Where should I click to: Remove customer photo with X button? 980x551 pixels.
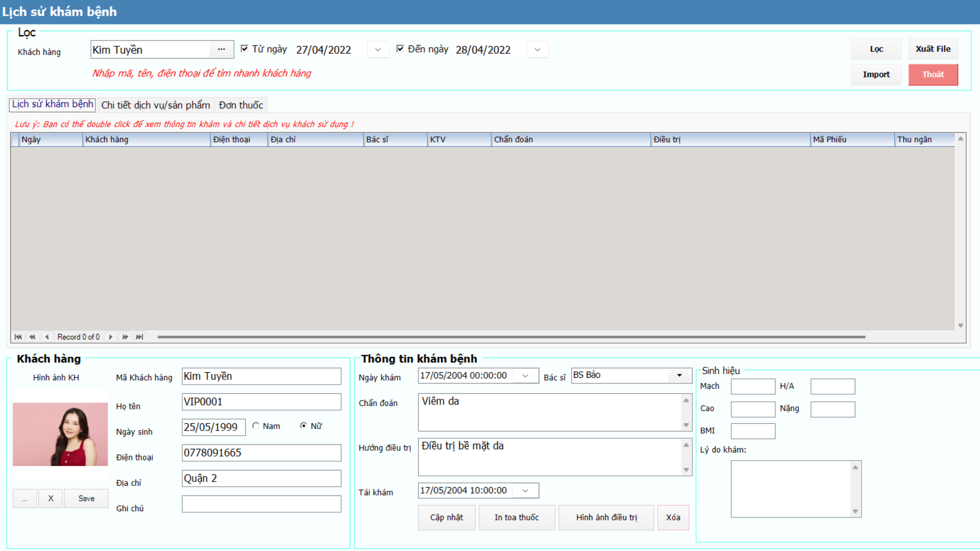(x=50, y=498)
